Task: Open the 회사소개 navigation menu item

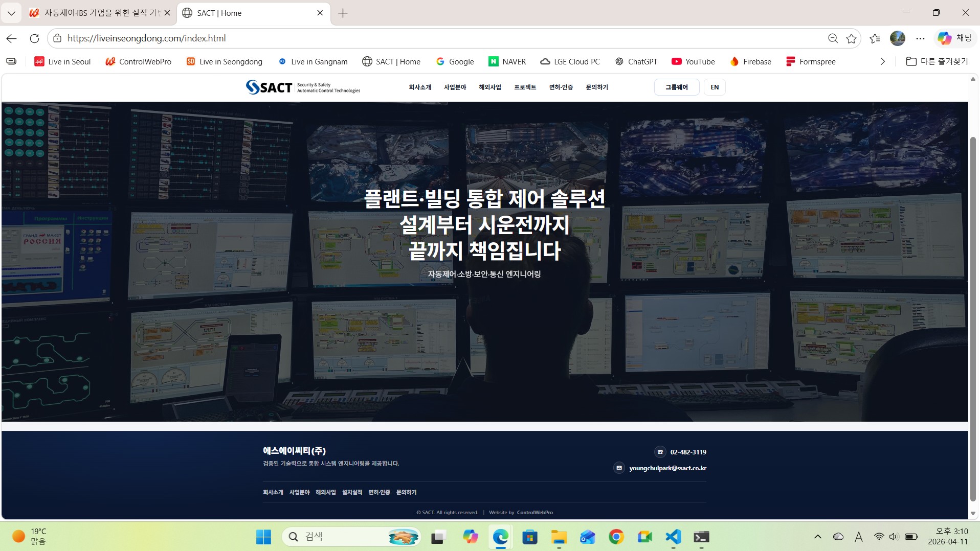Action: point(419,87)
